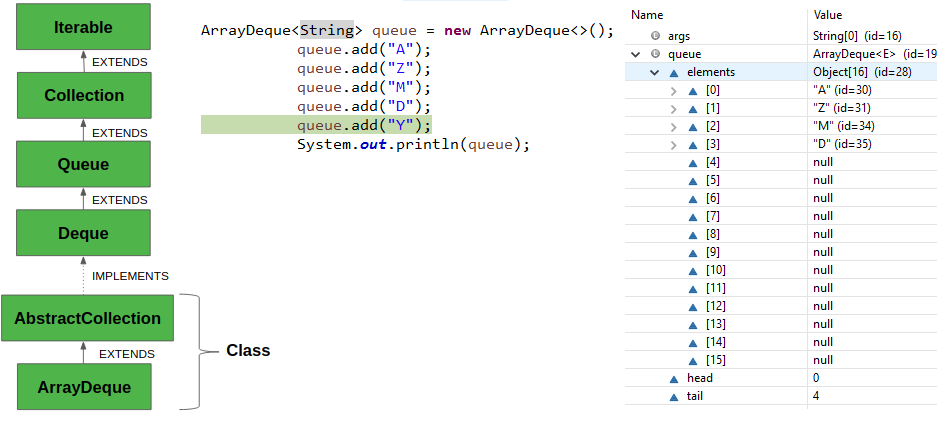The image size is (948, 430).
Task: Select the Iterable box in hierarchy diagram
Action: (84, 27)
